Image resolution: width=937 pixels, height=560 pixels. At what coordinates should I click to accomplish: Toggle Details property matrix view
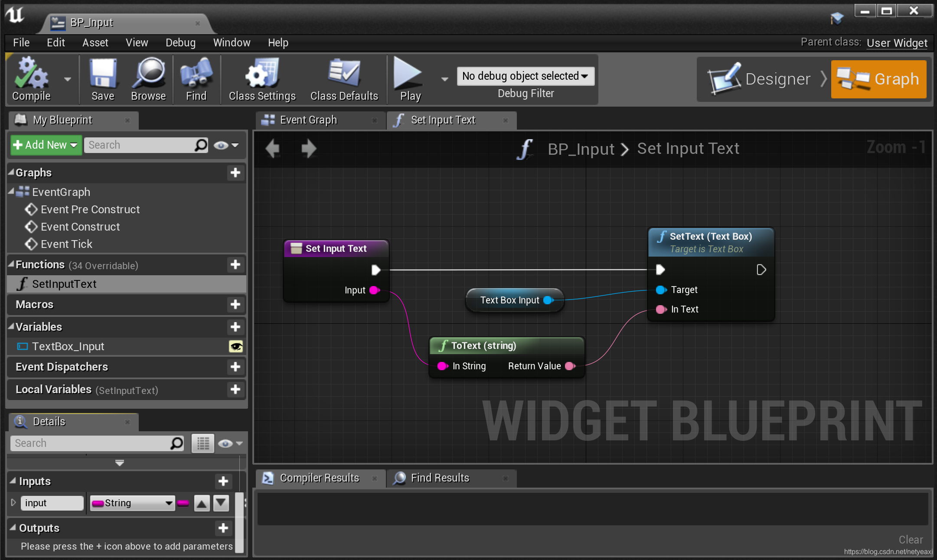(203, 443)
